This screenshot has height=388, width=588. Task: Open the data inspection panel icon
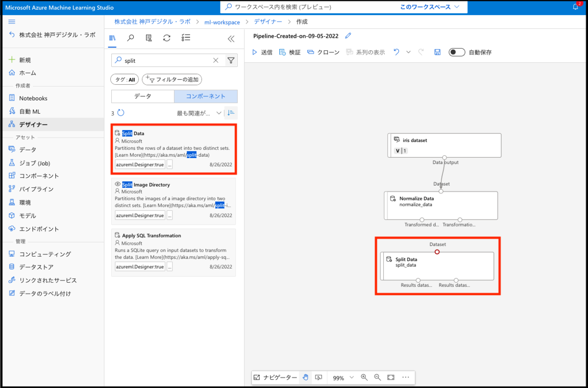pyautogui.click(x=148, y=38)
